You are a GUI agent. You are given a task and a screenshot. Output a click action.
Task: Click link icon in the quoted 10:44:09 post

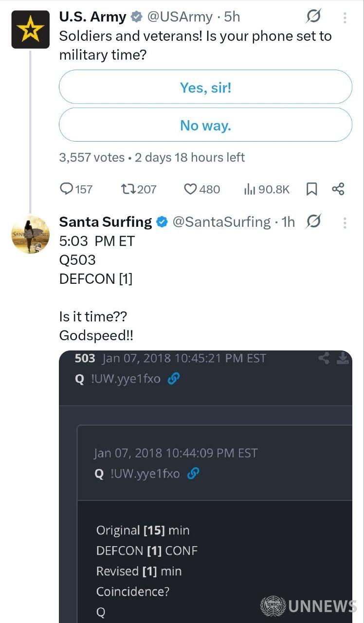(x=193, y=473)
